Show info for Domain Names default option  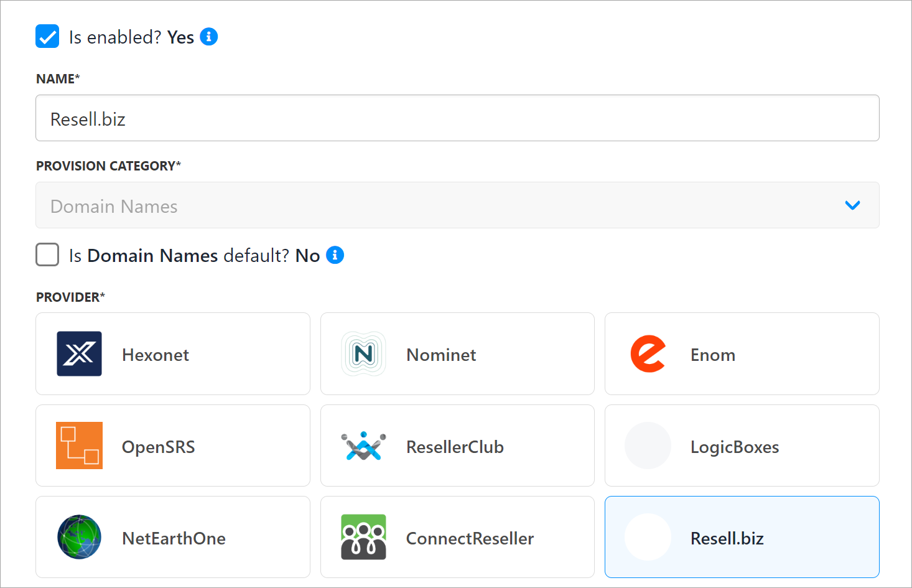(x=335, y=255)
